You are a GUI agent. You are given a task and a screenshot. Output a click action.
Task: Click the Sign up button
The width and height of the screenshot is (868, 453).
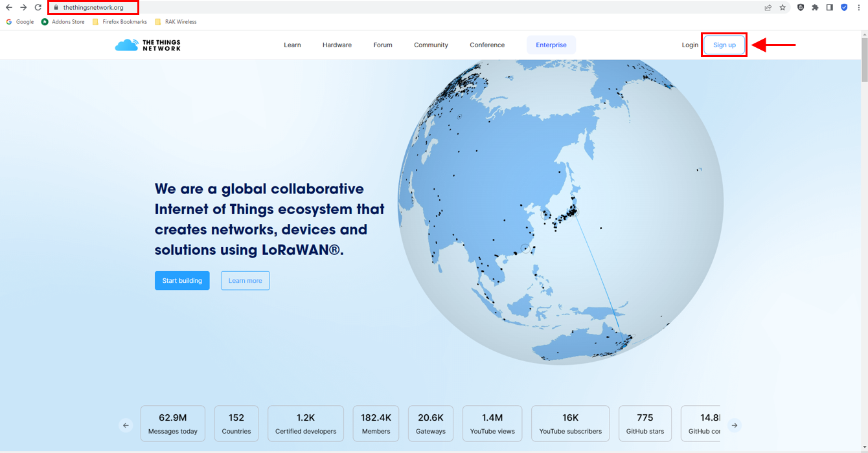724,45
